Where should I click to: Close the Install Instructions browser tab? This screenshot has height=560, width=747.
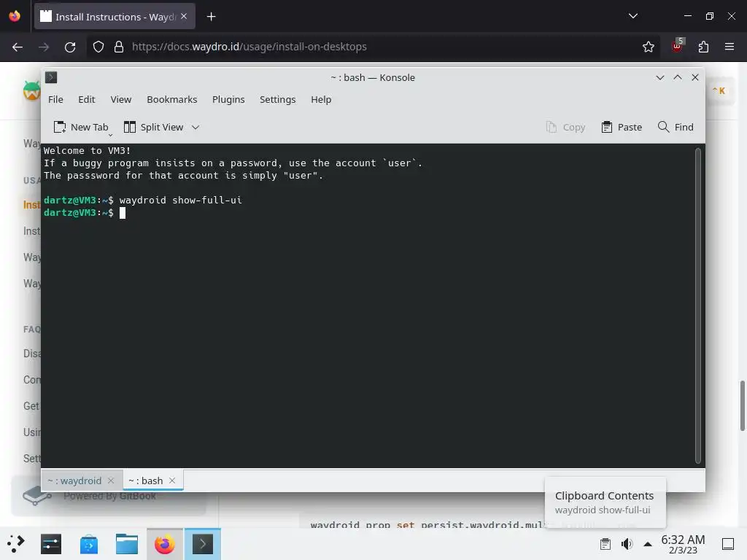coord(184,17)
